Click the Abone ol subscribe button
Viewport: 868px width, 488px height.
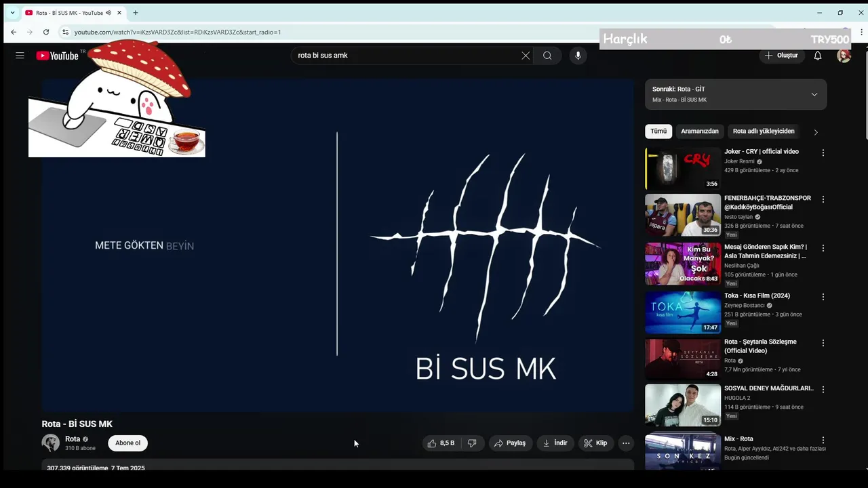[x=127, y=443]
